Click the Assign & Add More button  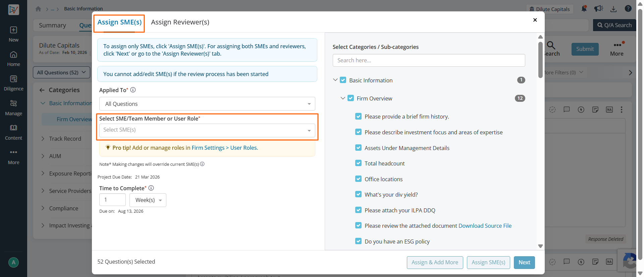click(x=435, y=263)
